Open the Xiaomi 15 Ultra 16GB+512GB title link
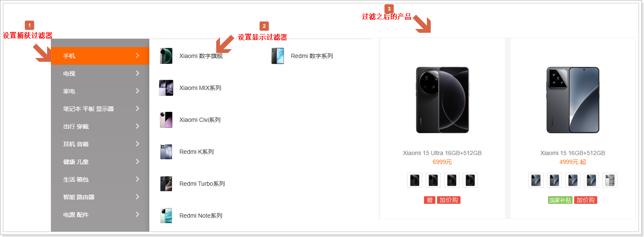This screenshot has height=237, width=644. pyautogui.click(x=442, y=153)
